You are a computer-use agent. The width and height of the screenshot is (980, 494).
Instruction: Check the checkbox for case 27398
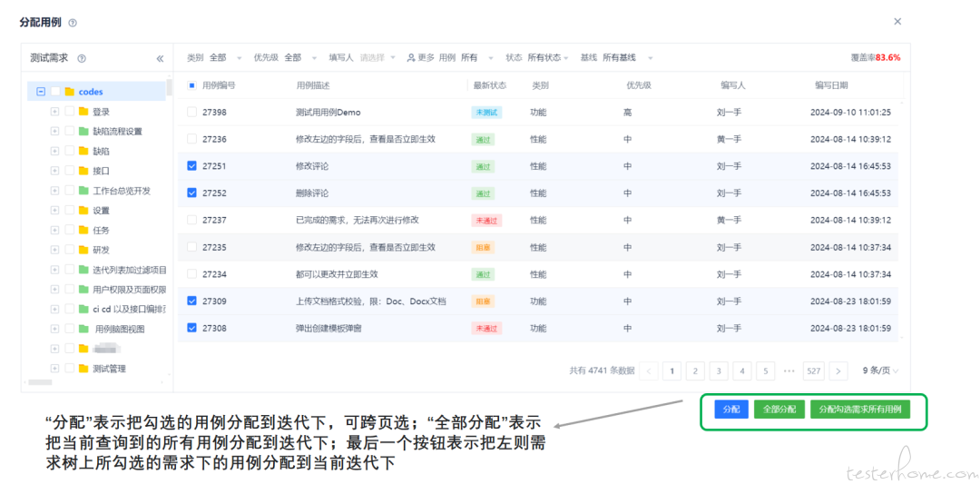coord(191,113)
